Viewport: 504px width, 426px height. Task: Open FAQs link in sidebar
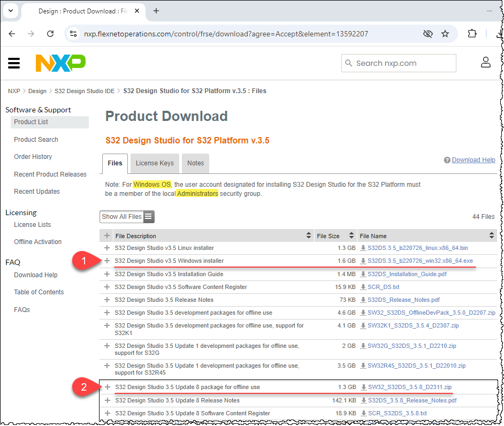[x=22, y=310]
